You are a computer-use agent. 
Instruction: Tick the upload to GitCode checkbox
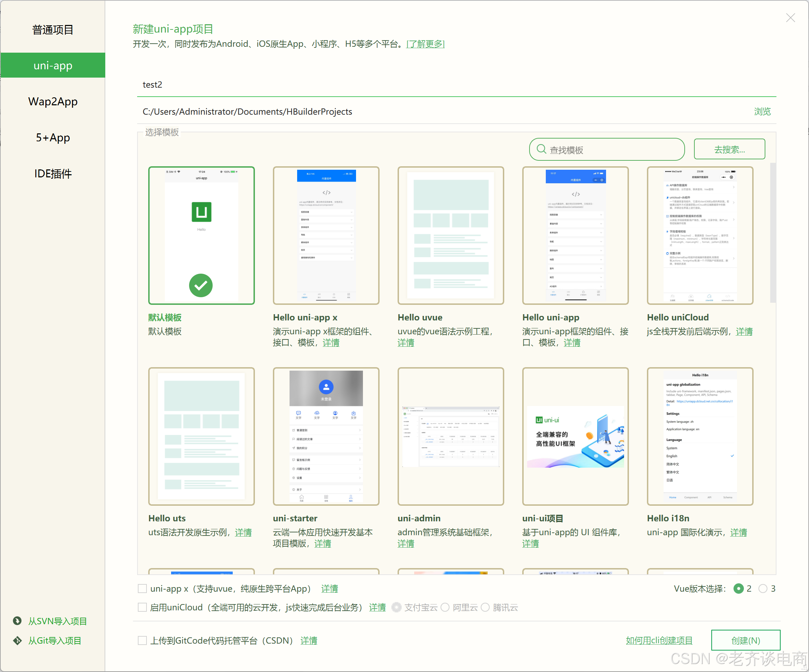[142, 640]
